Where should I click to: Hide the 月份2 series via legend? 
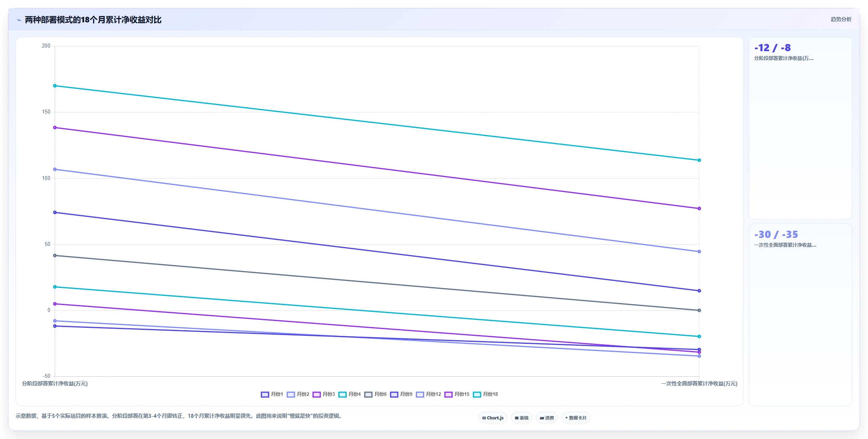298,394
